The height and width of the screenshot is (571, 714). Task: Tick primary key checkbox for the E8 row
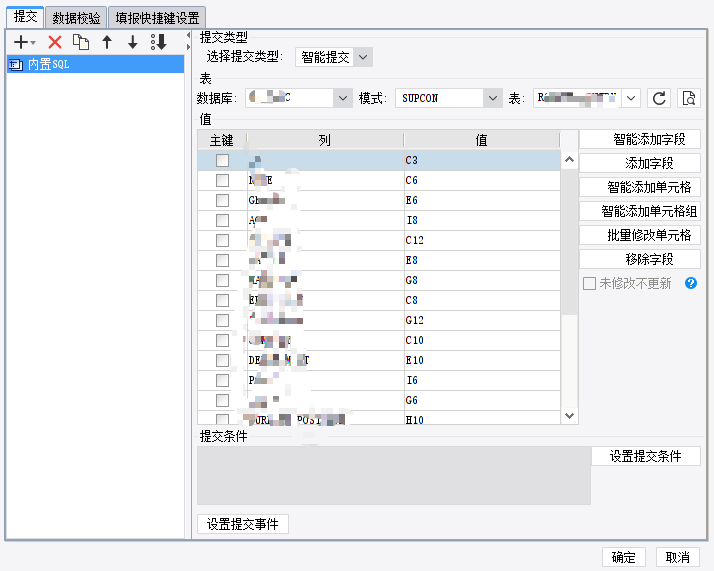coord(222,260)
